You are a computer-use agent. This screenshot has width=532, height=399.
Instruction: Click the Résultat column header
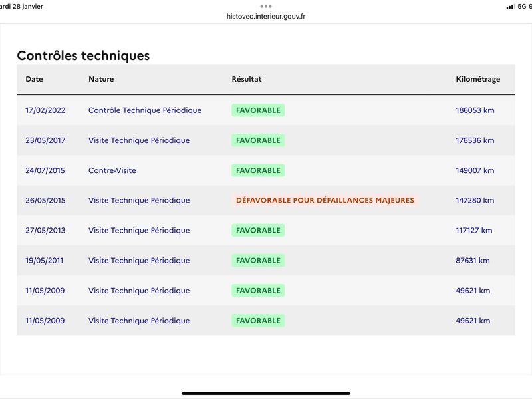coord(247,79)
